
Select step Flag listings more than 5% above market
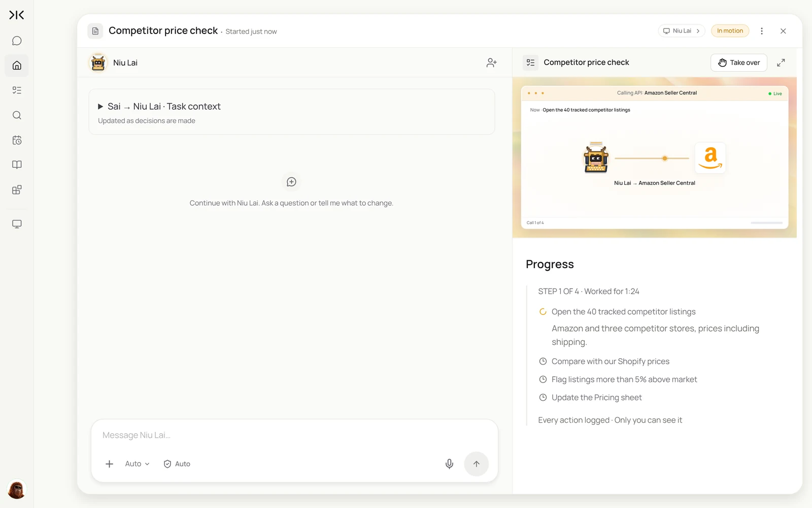(624, 379)
